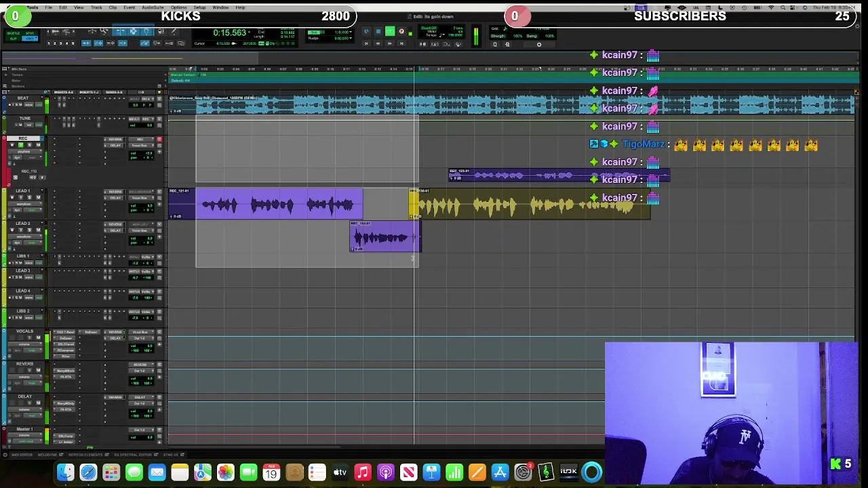The image size is (868, 488).
Task: Open the REC track Vocal Bus output selector
Action: click(x=141, y=145)
